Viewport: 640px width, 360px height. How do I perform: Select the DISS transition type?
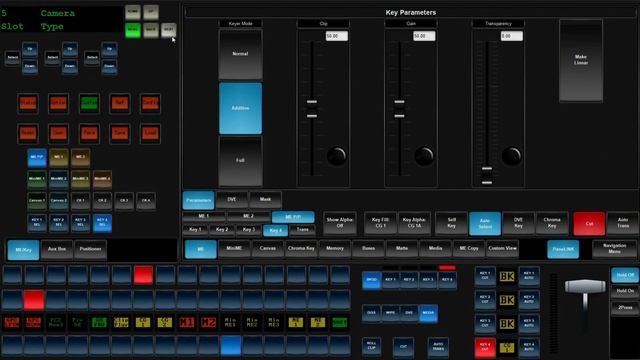pos(371,313)
